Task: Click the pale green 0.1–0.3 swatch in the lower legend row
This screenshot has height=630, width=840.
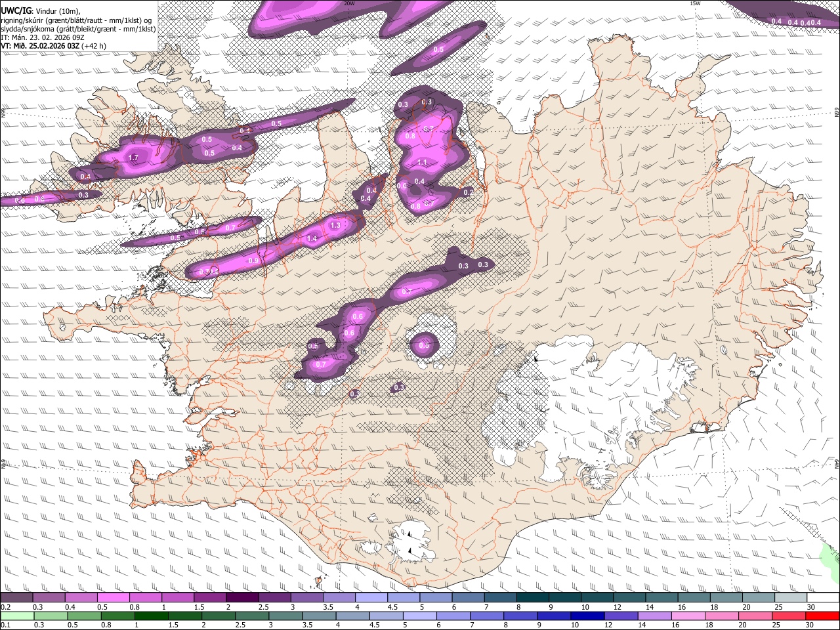Action: (x=18, y=616)
